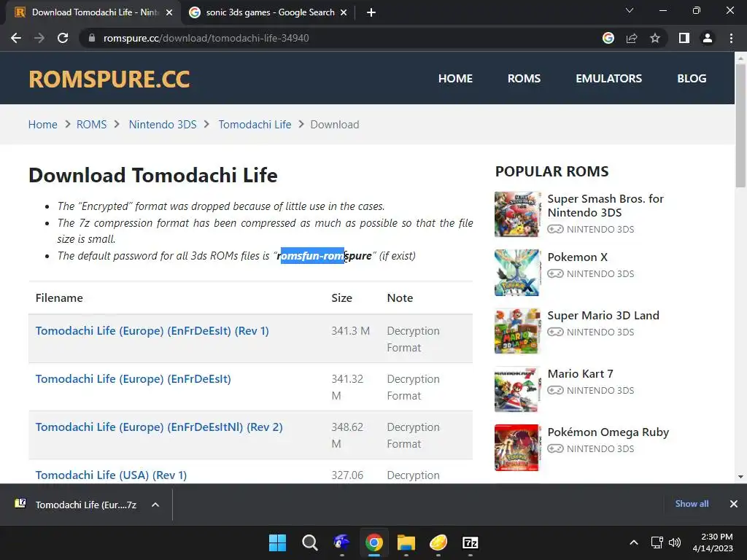Click the page vertical scrollbar
747x560 pixels.
(x=740, y=125)
